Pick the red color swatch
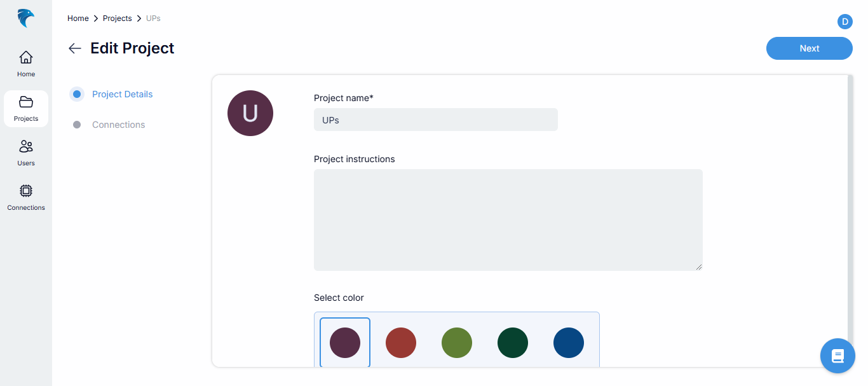Screen dimensions: 868x386 point(401,343)
